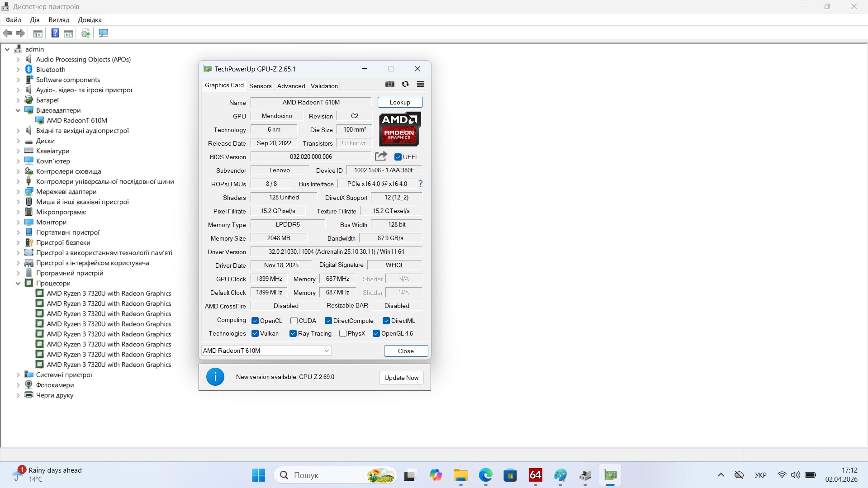Expand the Bluetooth device category
Image resolution: width=868 pixels, height=488 pixels.
point(18,70)
